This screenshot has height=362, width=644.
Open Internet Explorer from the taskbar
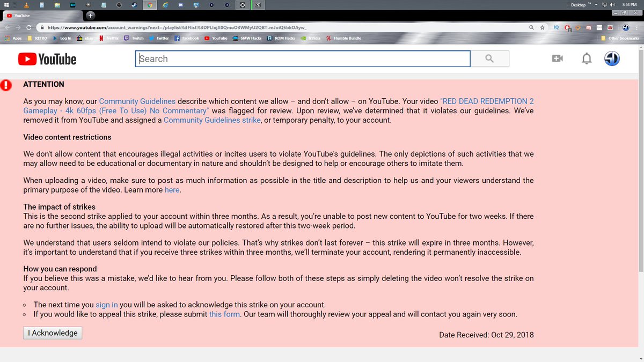[x=165, y=5]
